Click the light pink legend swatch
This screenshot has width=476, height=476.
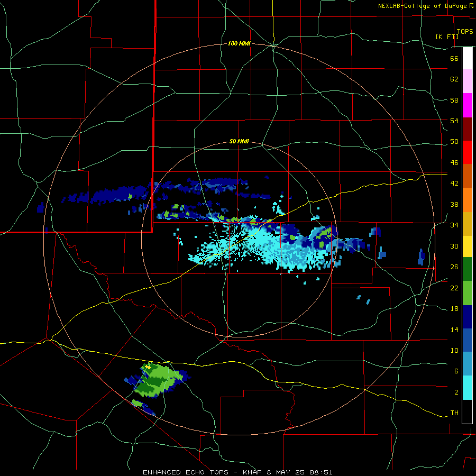click(x=467, y=81)
